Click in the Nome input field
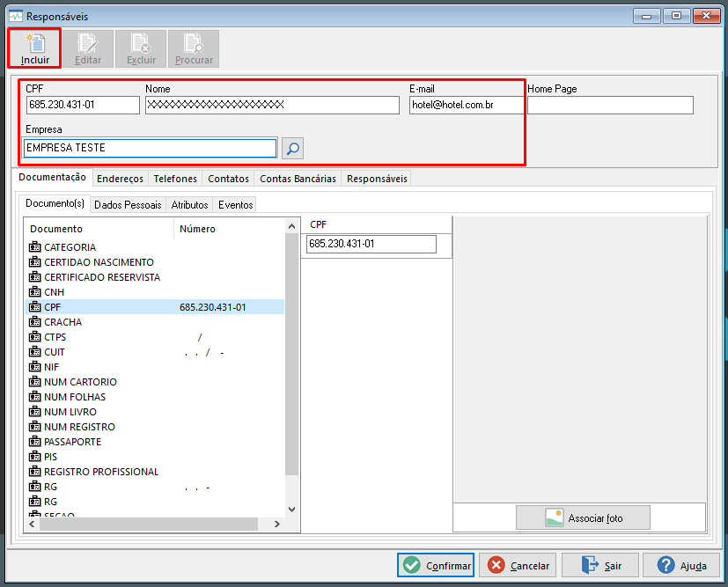Screen dimensions: 728x587 [272, 105]
